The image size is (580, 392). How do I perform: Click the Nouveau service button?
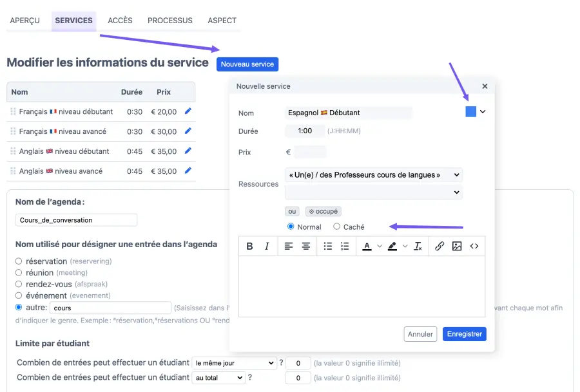coord(247,64)
